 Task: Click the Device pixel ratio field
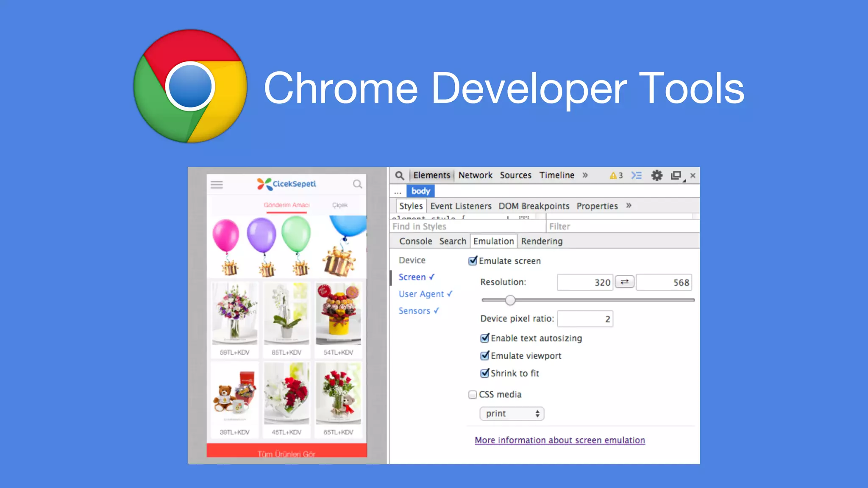[x=584, y=319]
